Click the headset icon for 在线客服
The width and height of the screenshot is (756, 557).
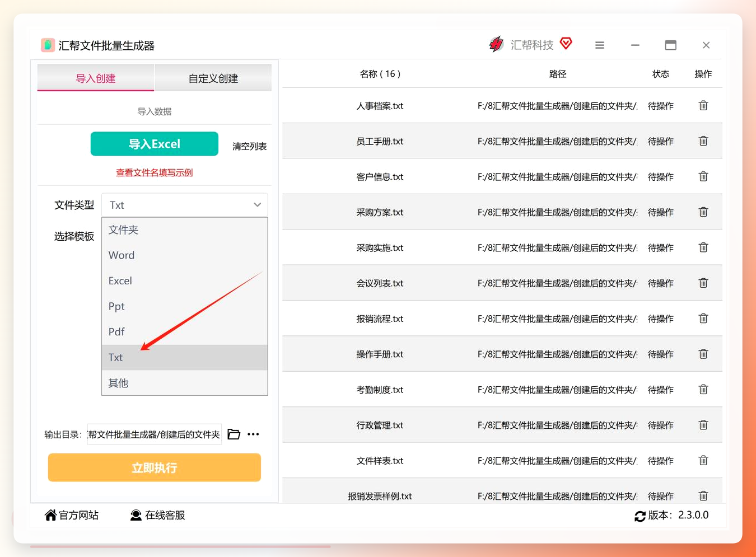[x=136, y=515]
